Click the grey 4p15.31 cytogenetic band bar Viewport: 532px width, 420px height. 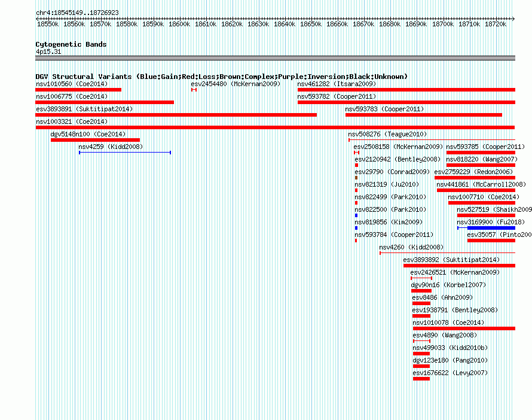275,58
